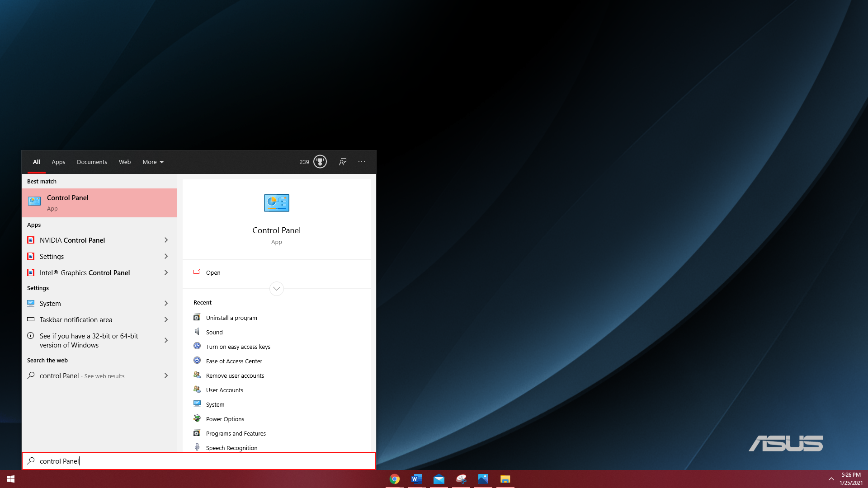This screenshot has width=868, height=488.
Task: Open Google Chrome from the taskbar
Action: point(395,479)
